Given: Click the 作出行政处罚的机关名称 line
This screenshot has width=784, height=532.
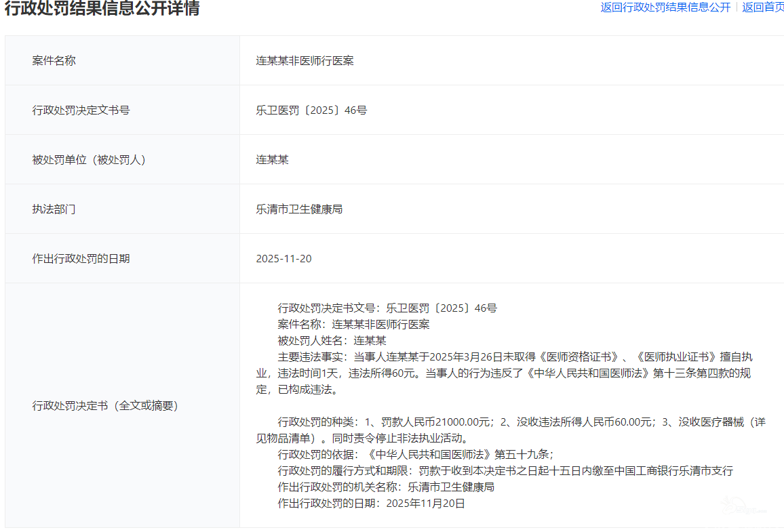Looking at the screenshot, I should 386,487.
